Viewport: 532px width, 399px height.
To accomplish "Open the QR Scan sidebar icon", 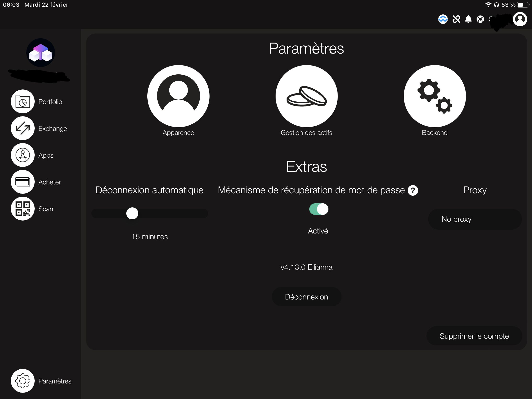I will click(23, 209).
